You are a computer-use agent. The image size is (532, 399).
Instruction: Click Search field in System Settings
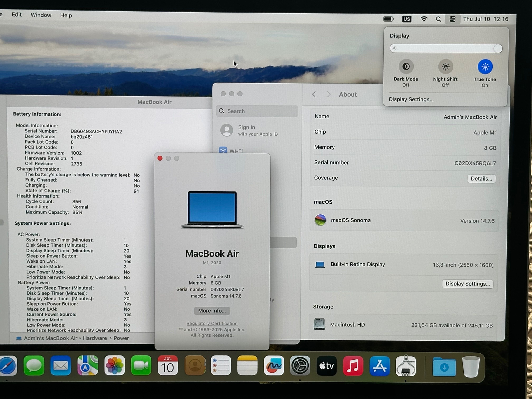click(257, 111)
